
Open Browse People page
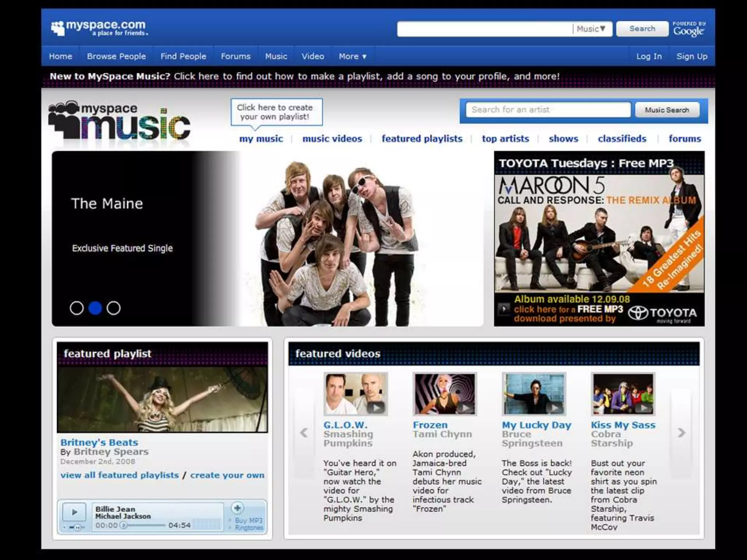pyautogui.click(x=116, y=56)
